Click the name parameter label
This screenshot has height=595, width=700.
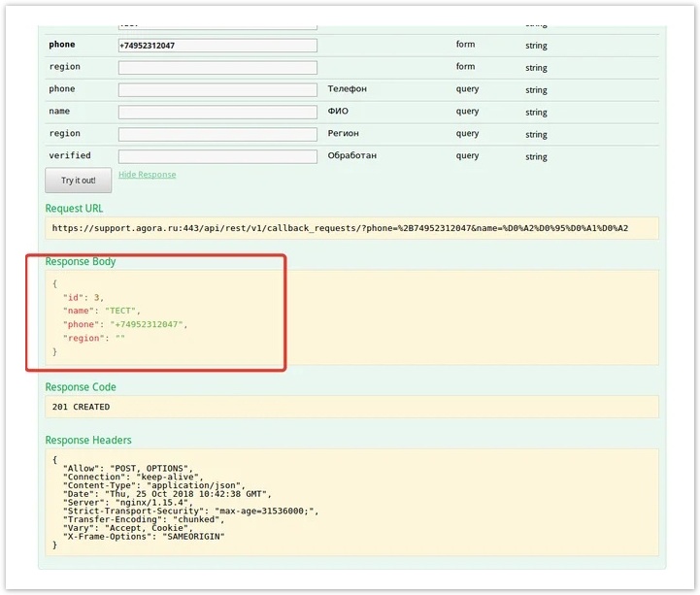tap(59, 112)
